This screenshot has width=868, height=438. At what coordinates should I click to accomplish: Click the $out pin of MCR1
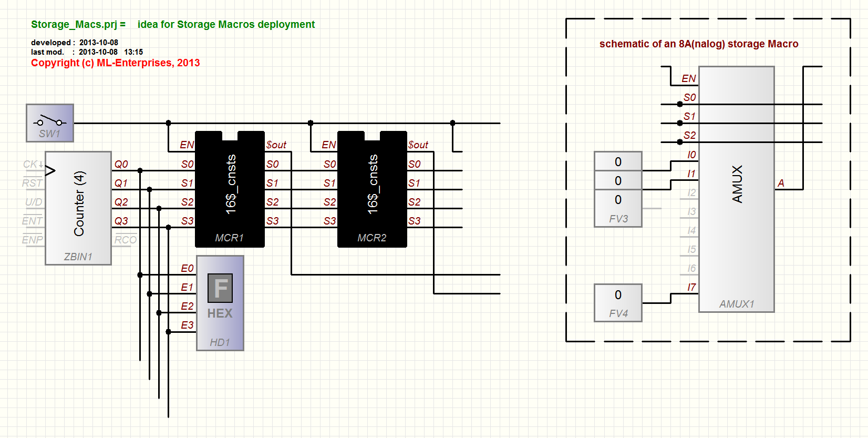tap(276, 145)
